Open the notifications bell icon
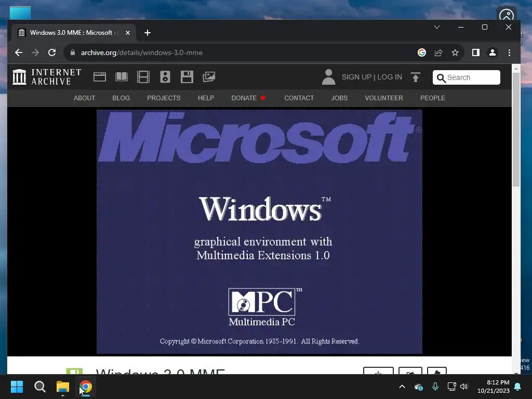Screen dimensions: 532x399 518,387
